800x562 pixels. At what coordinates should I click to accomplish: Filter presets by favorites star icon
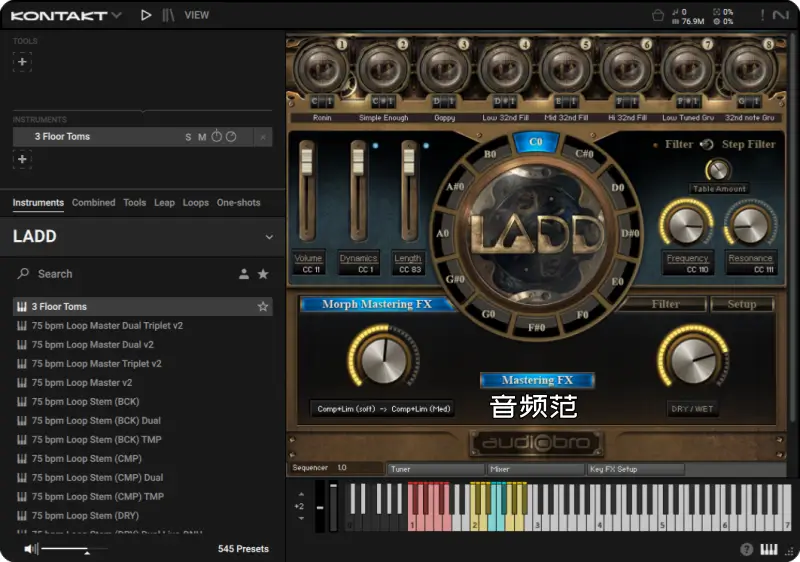pyautogui.click(x=263, y=274)
